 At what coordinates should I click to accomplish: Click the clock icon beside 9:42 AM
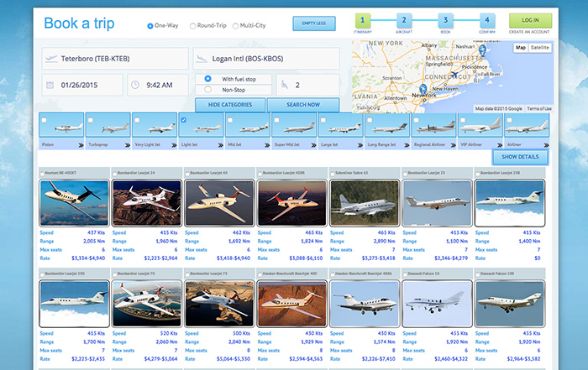coord(135,85)
